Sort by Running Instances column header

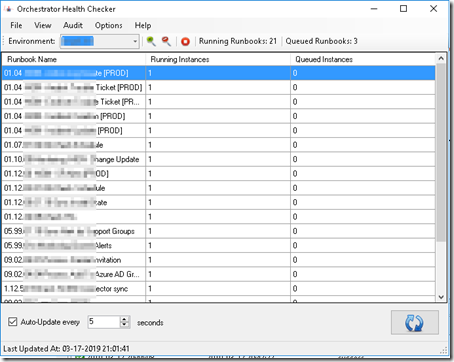[218, 59]
